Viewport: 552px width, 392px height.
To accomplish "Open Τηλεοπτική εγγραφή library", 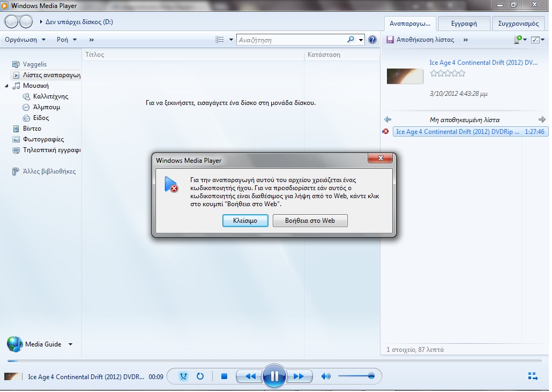I will pos(47,150).
